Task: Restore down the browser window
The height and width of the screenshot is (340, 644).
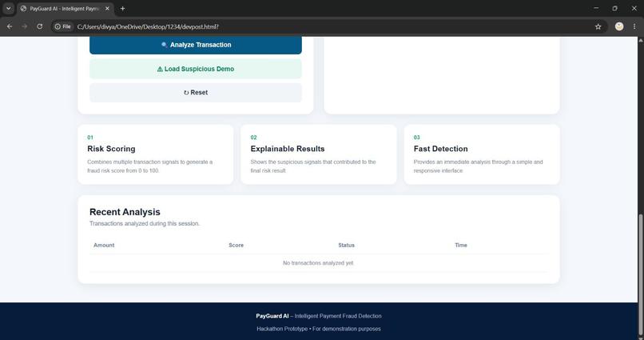Action: [614, 8]
